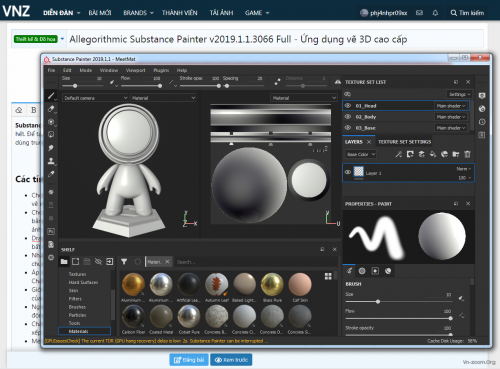Open THÀNH VIÊN link in header
The image size is (500, 369).
(x=180, y=13)
